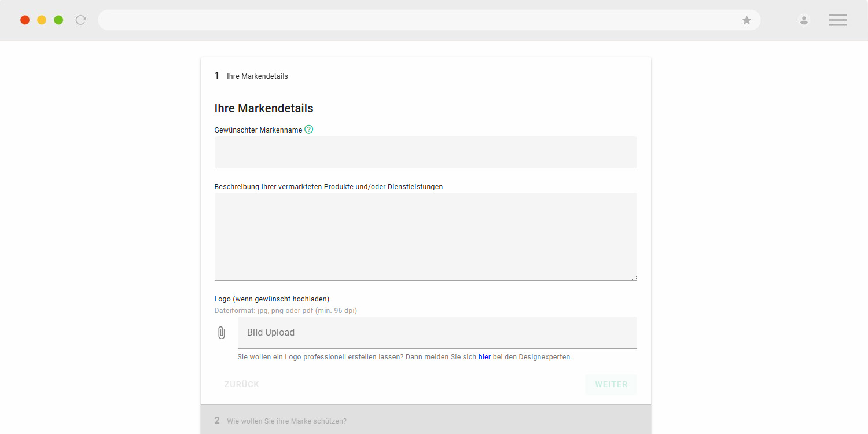Click the 'Logo (wenn gewünscht hochladen)' label
The width and height of the screenshot is (868, 434).
point(272,299)
